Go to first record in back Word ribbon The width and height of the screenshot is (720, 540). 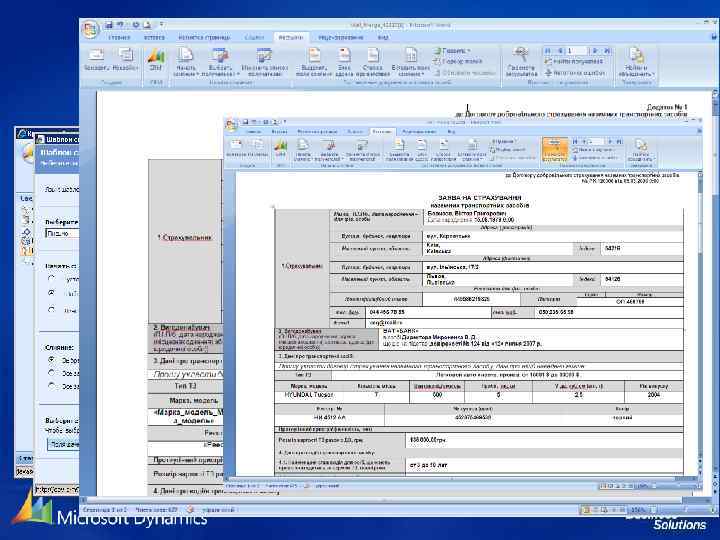(x=548, y=51)
